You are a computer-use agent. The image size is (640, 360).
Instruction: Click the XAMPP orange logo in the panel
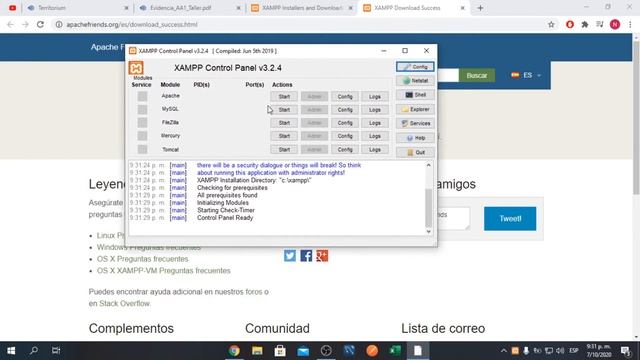(x=136, y=68)
